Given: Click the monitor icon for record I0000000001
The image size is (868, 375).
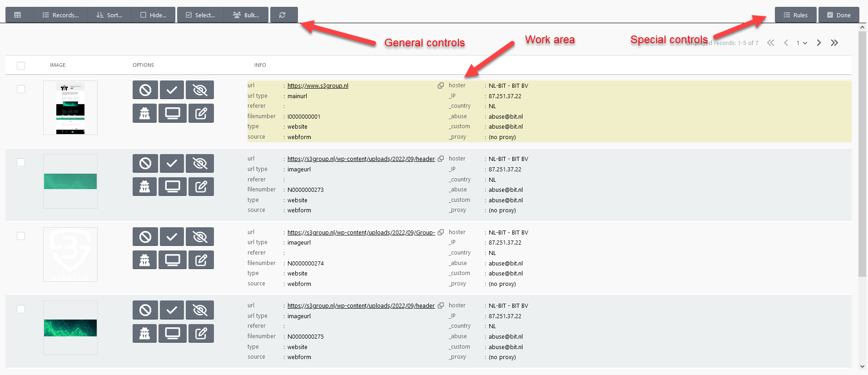Looking at the screenshot, I should click(172, 113).
